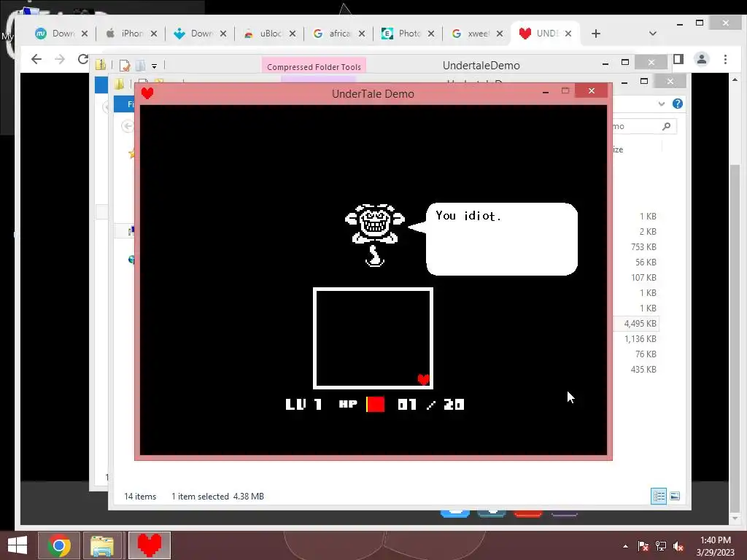Select the 107 KB file row
The width and height of the screenshot is (747, 560).
(x=635, y=277)
